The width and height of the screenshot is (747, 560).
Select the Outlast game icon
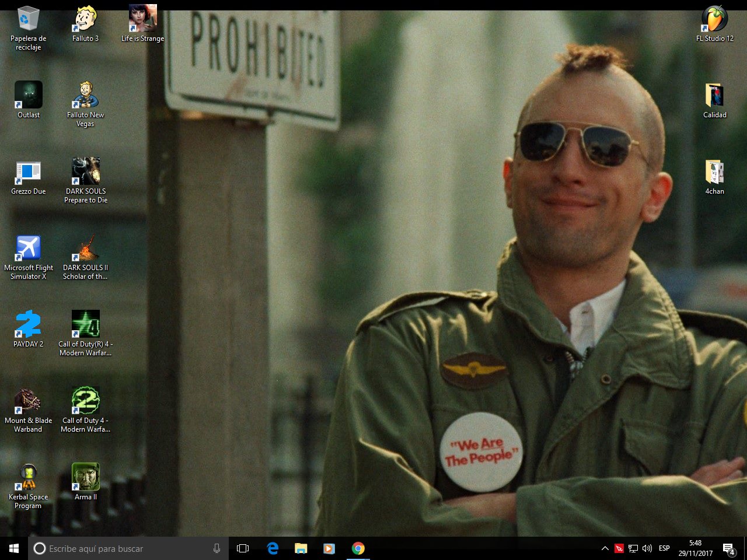click(28, 100)
